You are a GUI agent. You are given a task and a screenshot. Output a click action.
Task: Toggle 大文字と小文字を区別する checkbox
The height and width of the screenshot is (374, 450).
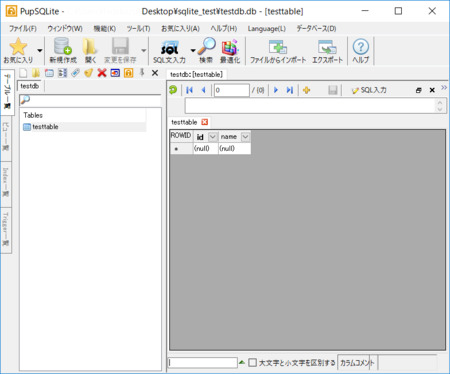253,362
